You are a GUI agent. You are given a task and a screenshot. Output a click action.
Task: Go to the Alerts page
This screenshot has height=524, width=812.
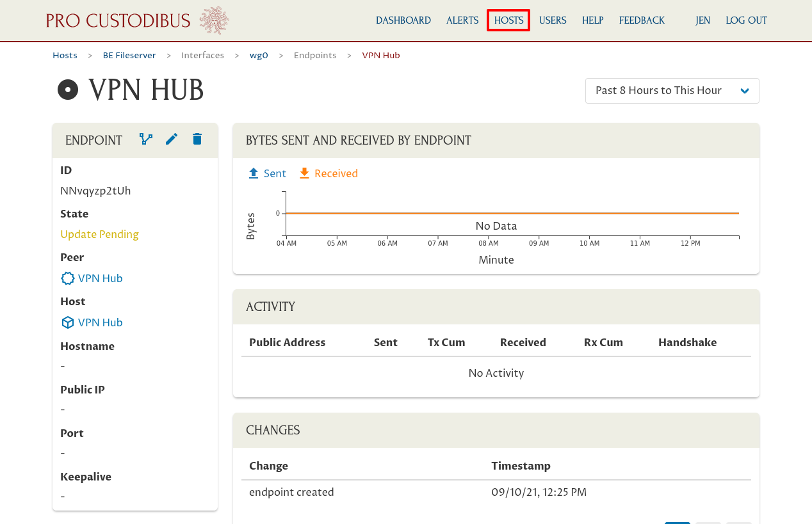462,20
